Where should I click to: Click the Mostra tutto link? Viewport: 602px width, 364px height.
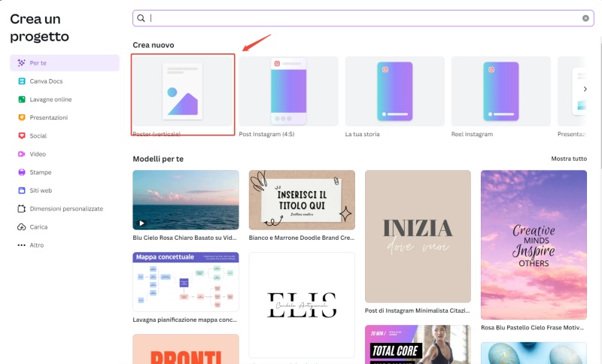[x=568, y=159]
